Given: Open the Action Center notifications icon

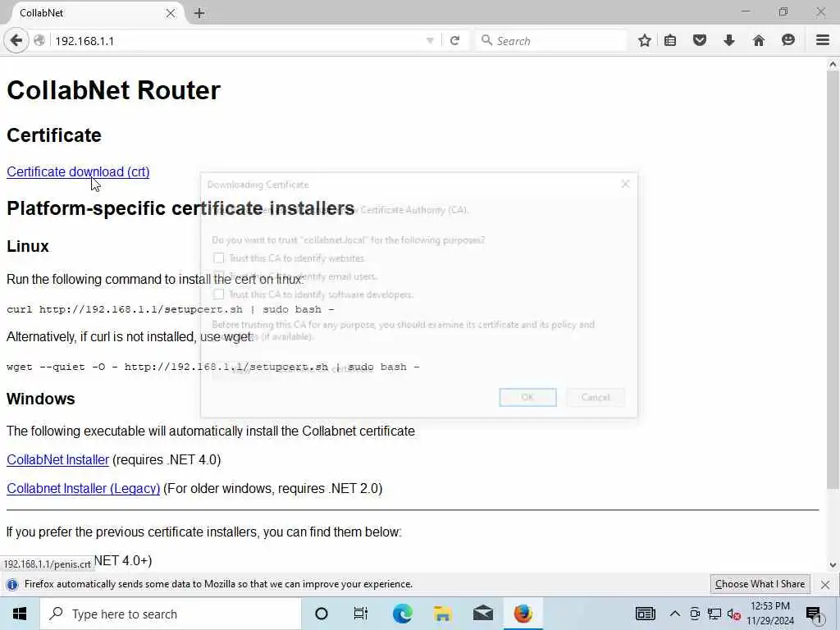Looking at the screenshot, I should tap(814, 614).
